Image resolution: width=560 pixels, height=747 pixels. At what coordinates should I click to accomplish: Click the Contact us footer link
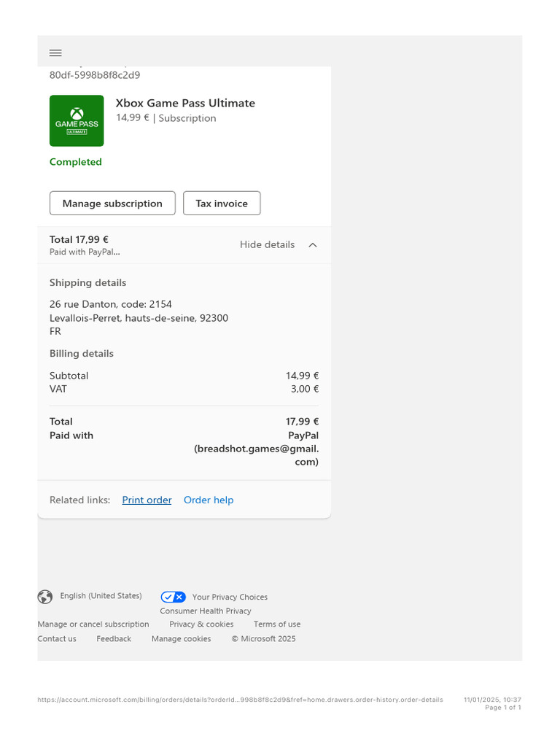coord(57,639)
